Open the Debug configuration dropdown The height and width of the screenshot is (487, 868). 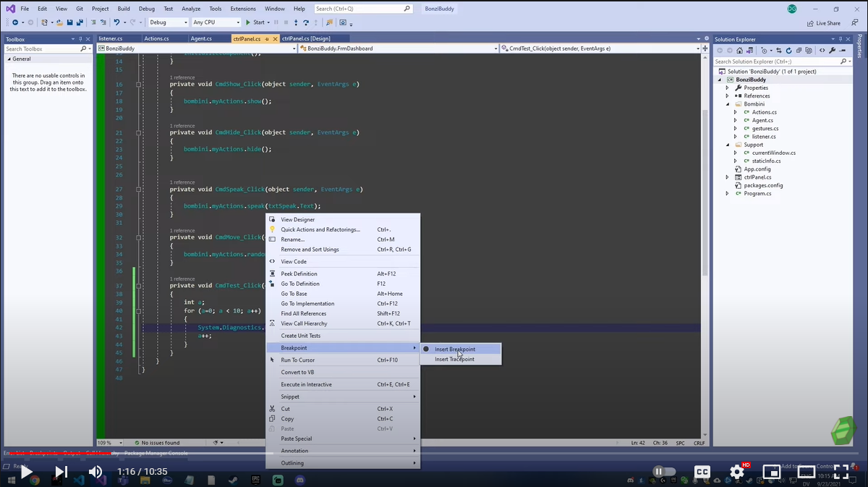pos(168,22)
